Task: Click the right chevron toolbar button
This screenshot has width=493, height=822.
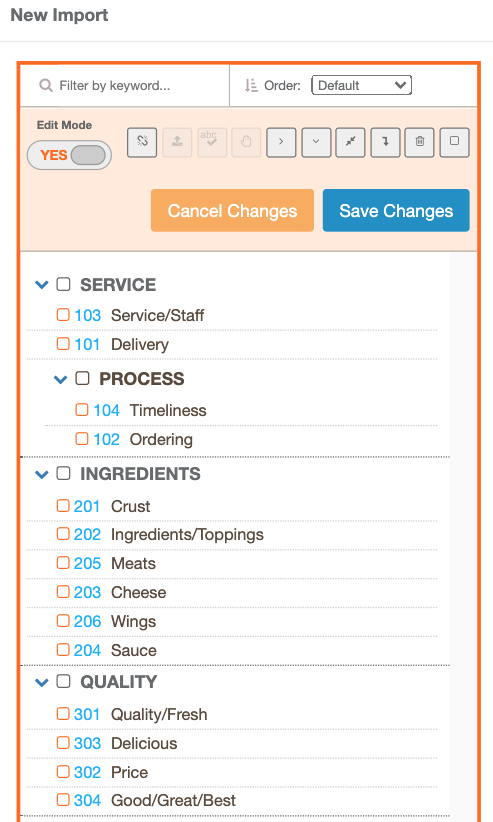Action: 281,142
